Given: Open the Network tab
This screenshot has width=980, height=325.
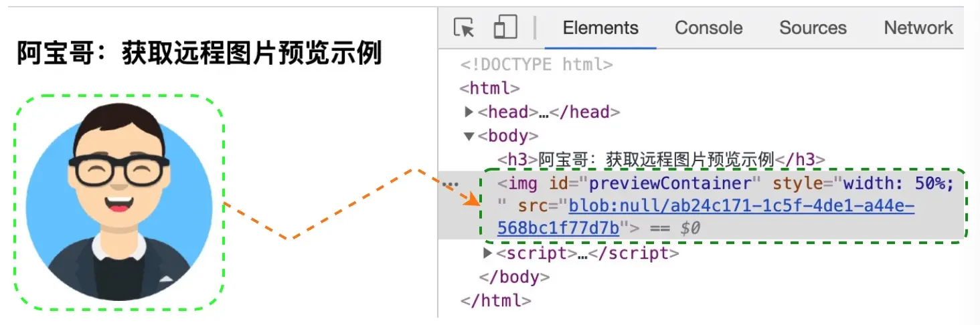Looking at the screenshot, I should [x=918, y=28].
